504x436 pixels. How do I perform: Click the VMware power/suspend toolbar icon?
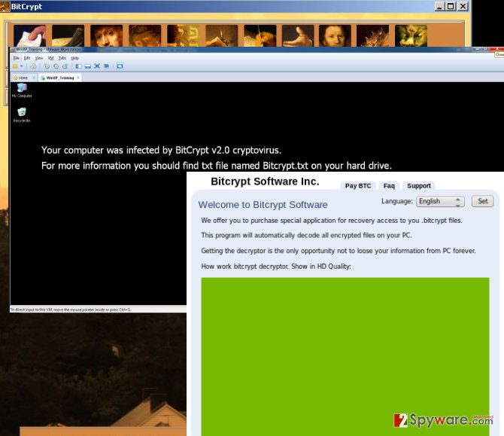point(15,66)
